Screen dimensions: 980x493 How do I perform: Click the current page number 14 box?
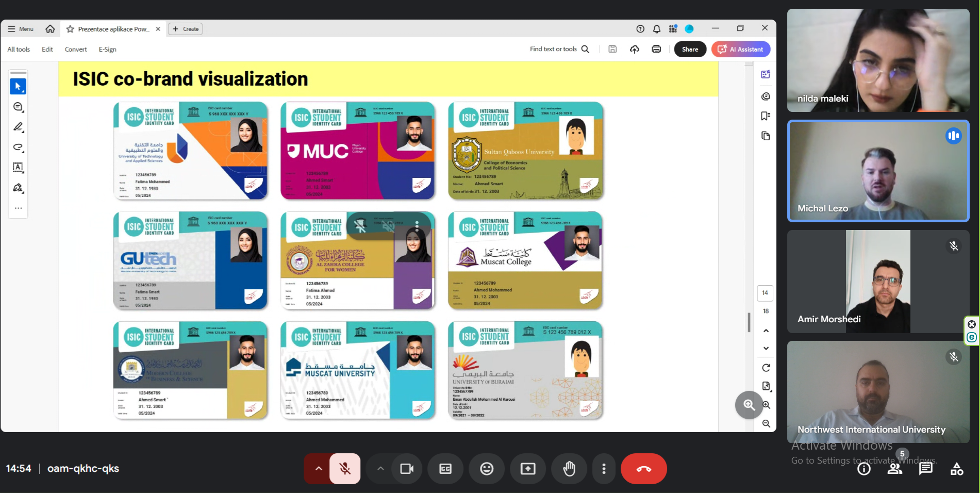pyautogui.click(x=765, y=293)
